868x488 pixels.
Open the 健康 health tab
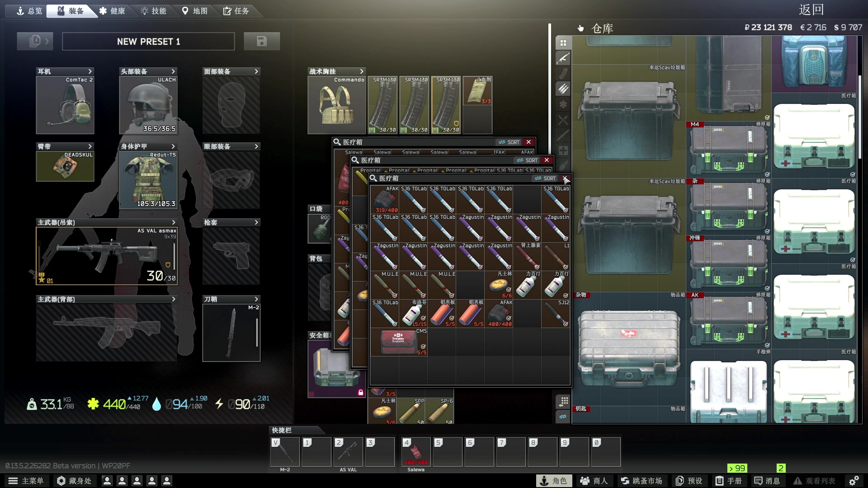(x=112, y=11)
